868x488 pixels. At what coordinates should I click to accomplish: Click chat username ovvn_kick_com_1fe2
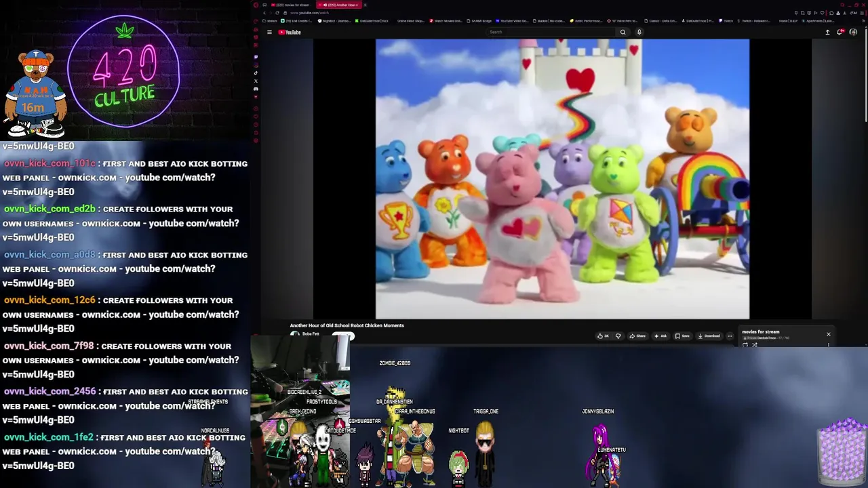[x=48, y=437]
